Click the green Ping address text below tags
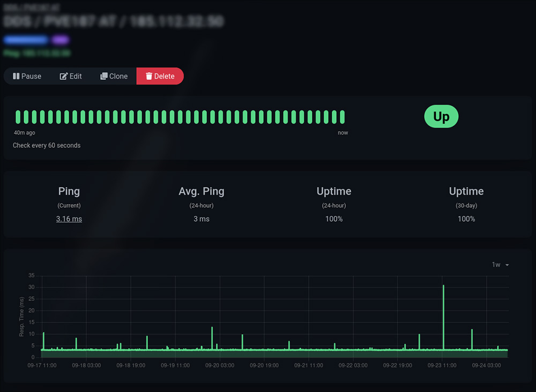This screenshot has height=392, width=536. [36, 53]
